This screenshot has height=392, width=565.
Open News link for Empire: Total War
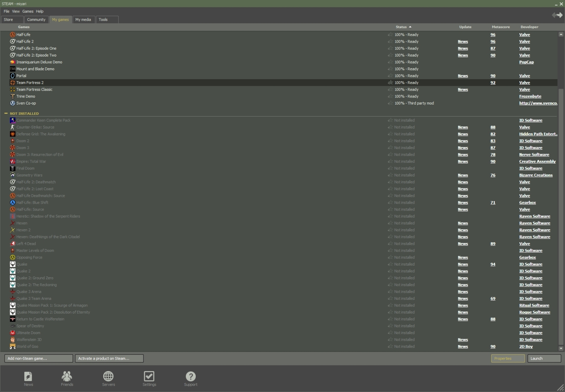tap(463, 162)
